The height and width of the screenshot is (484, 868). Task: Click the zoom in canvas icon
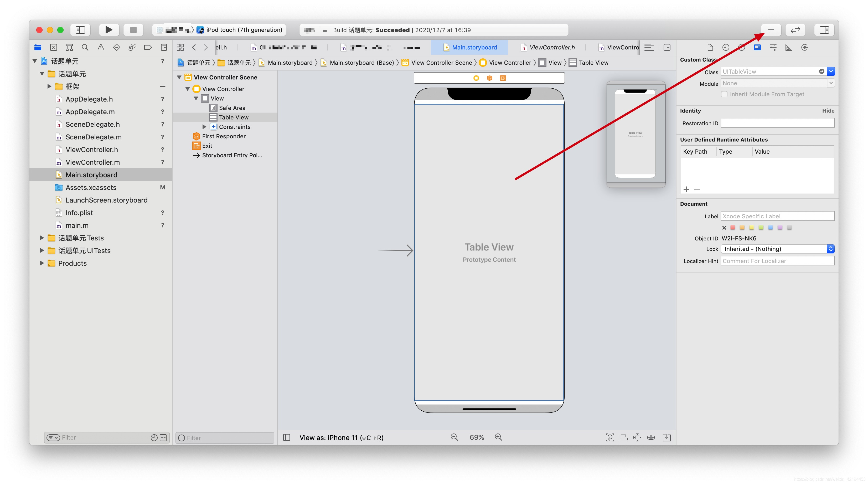coord(498,437)
